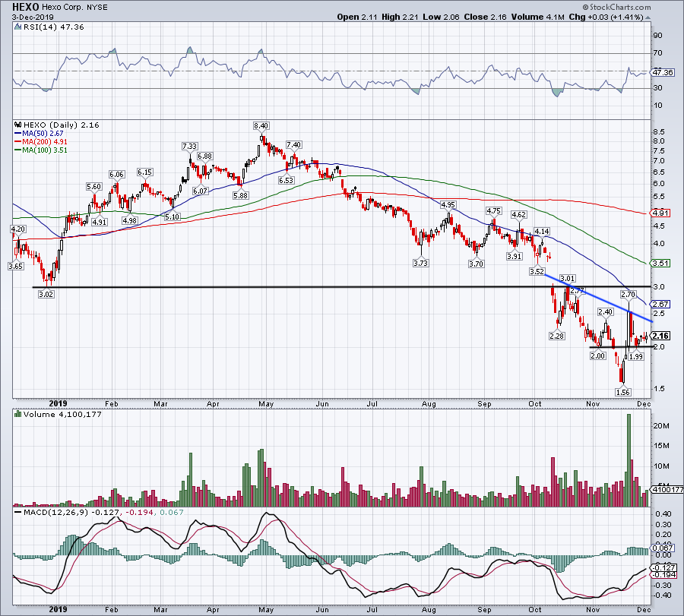The image size is (684, 616).
Task: Click the MA(200) 4.91 legend text
Action: click(x=45, y=142)
